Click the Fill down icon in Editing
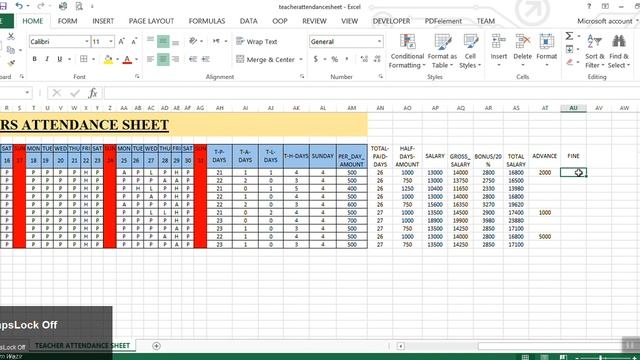640x360 pixels. (x=569, y=49)
